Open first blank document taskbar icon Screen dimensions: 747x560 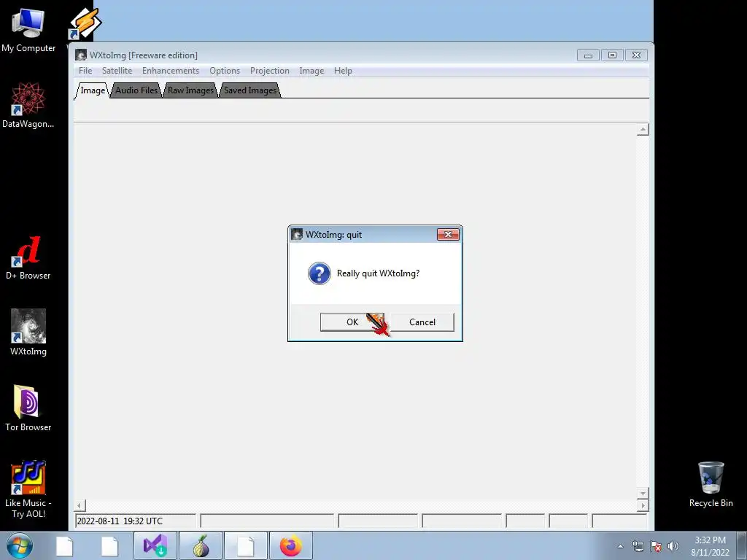tap(64, 545)
